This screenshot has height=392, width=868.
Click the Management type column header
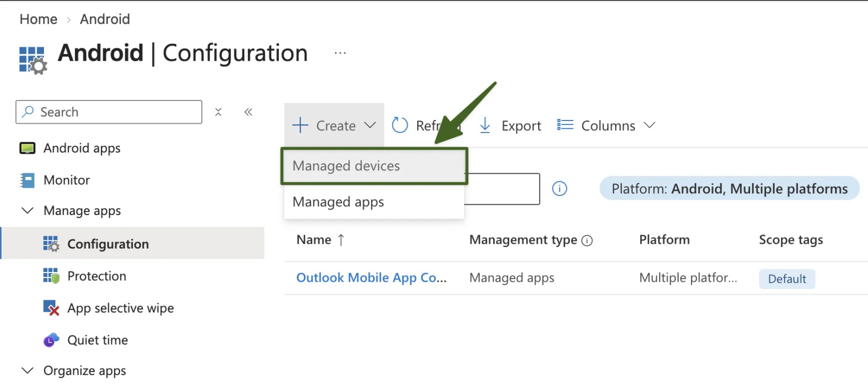click(x=523, y=240)
